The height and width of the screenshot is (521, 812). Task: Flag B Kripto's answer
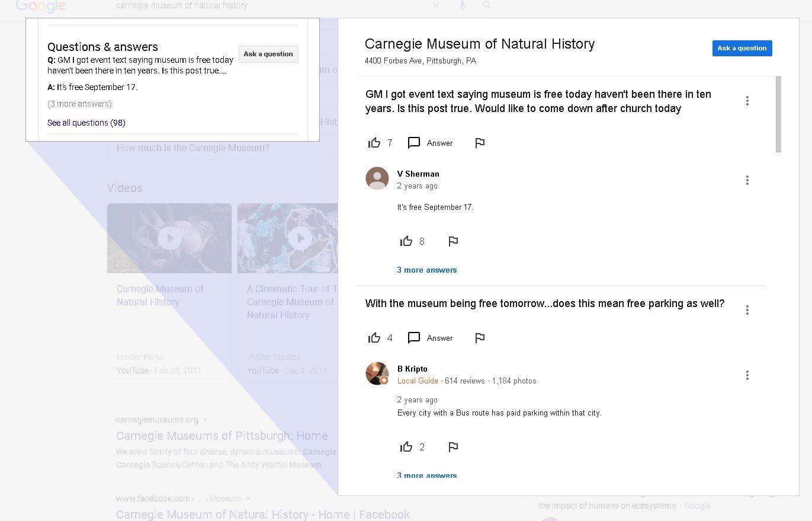(453, 447)
